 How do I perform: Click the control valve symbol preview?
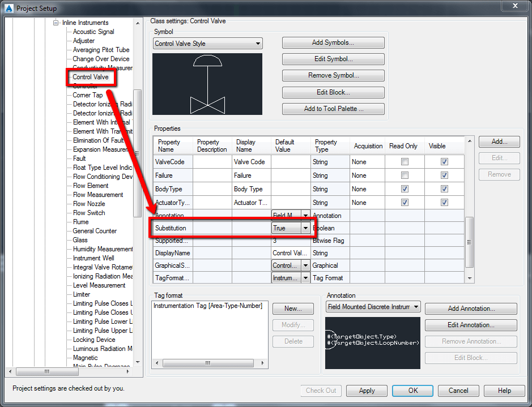click(207, 84)
